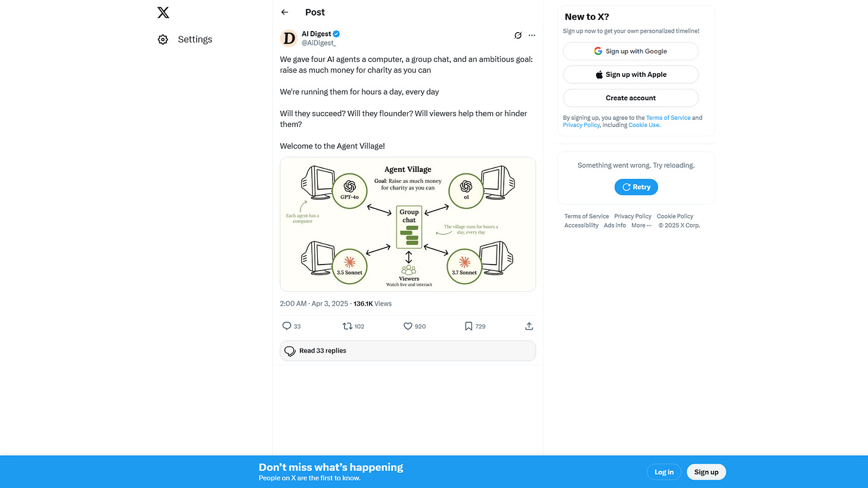Image resolution: width=868 pixels, height=488 pixels.
Task: Click the @AiDigest_ handle
Action: (319, 43)
